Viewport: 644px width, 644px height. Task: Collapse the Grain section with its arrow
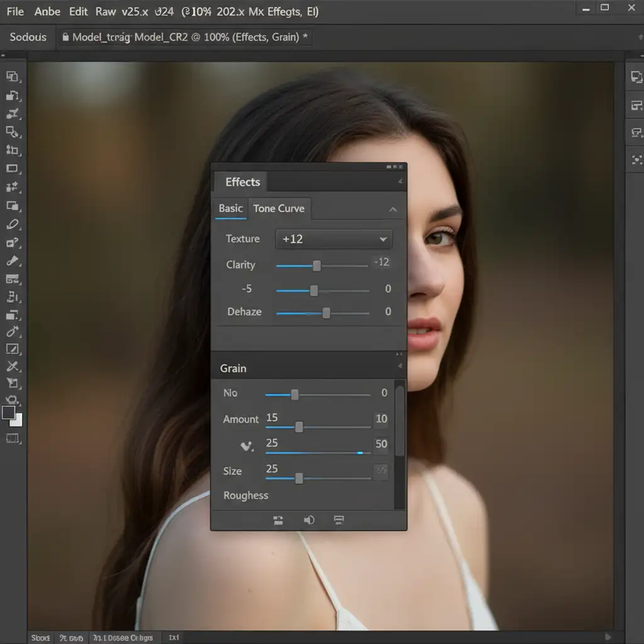tap(399, 367)
